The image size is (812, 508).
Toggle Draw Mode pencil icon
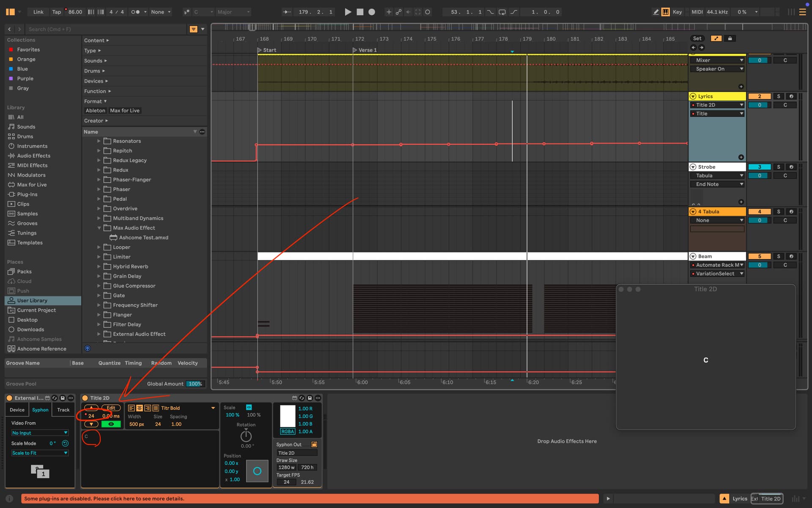click(656, 12)
